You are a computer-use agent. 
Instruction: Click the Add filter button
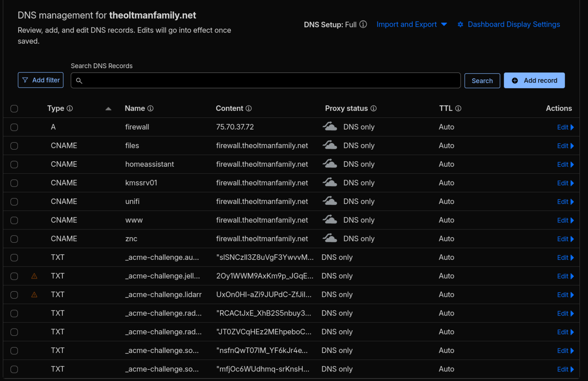[x=41, y=80]
